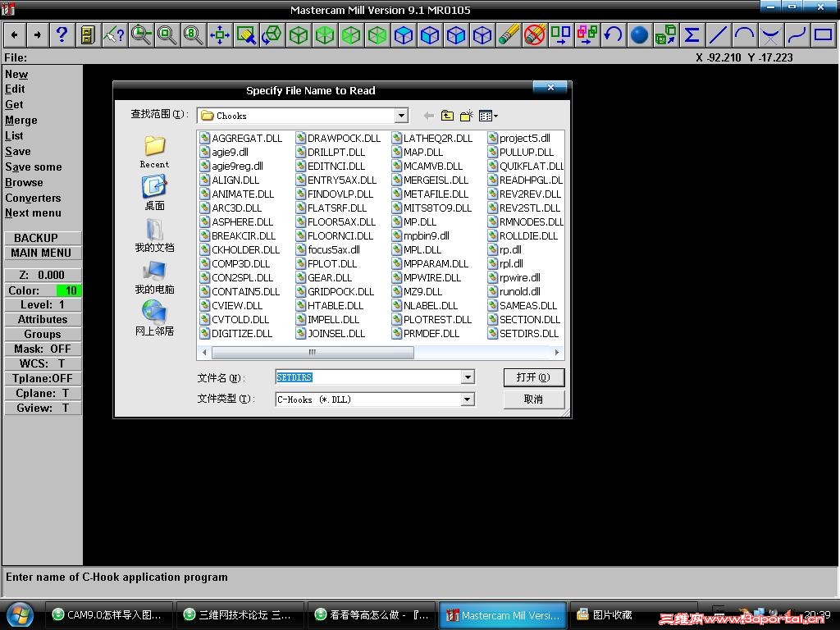The width and height of the screenshot is (840, 630).
Task: Click the dynamic rotate view cube icon
Action: pos(272,35)
